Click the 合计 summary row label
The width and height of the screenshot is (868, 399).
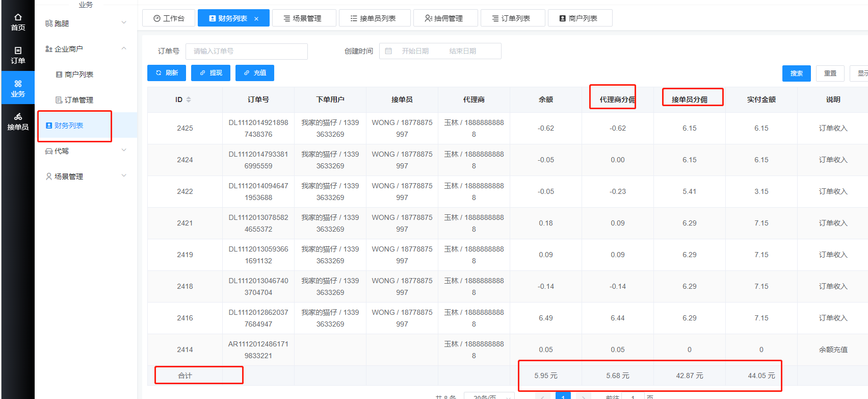(185, 376)
